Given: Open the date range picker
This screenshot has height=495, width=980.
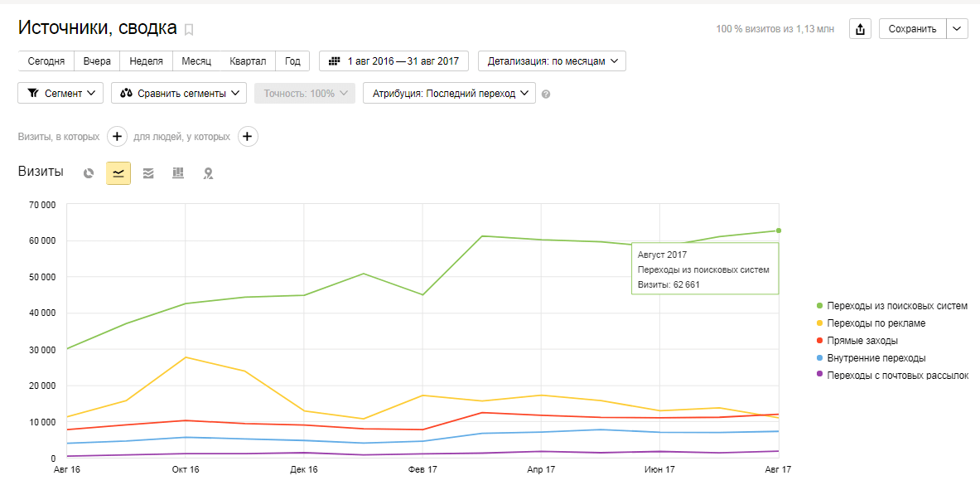Looking at the screenshot, I should click(393, 61).
